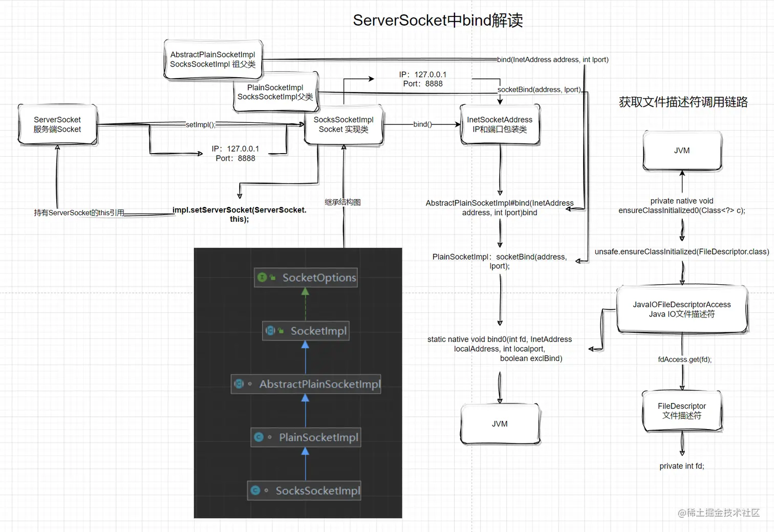Select the title ServerSocket中bind解读
Viewport: 774px width, 532px height.
click(x=438, y=20)
